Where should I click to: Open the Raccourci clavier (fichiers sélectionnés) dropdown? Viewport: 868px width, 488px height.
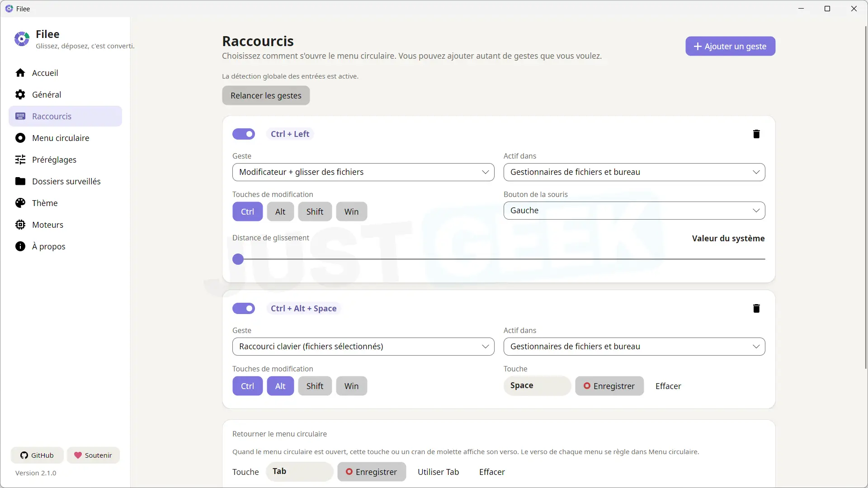coord(363,346)
